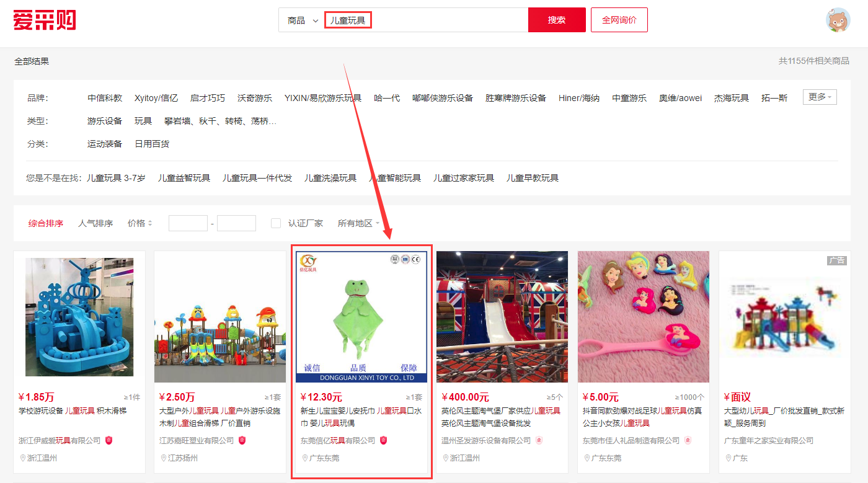
Task: Search suggestion 儿童洗澡玩具
Action: tap(330, 178)
